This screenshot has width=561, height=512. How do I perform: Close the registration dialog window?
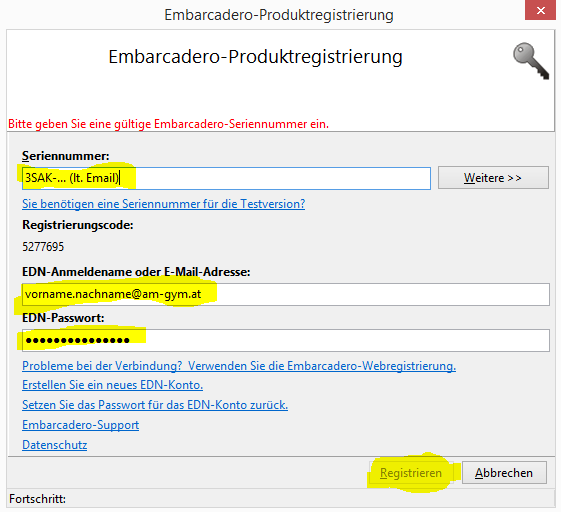click(540, 10)
